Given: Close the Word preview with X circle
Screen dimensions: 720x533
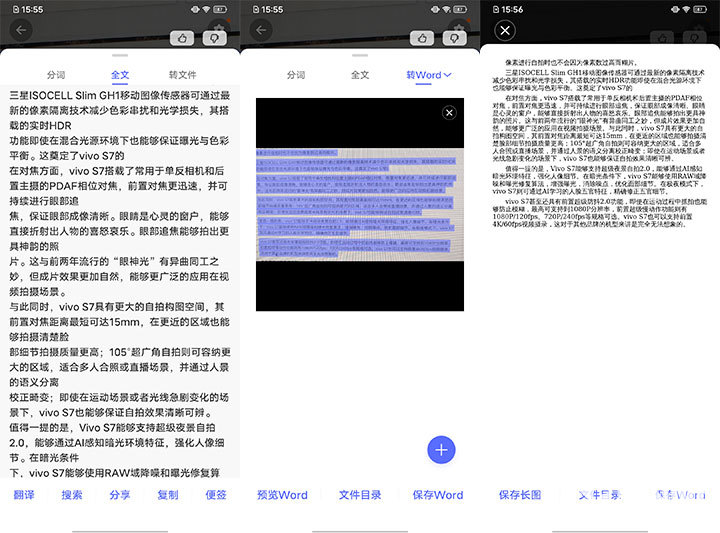Looking at the screenshot, I should (x=505, y=31).
